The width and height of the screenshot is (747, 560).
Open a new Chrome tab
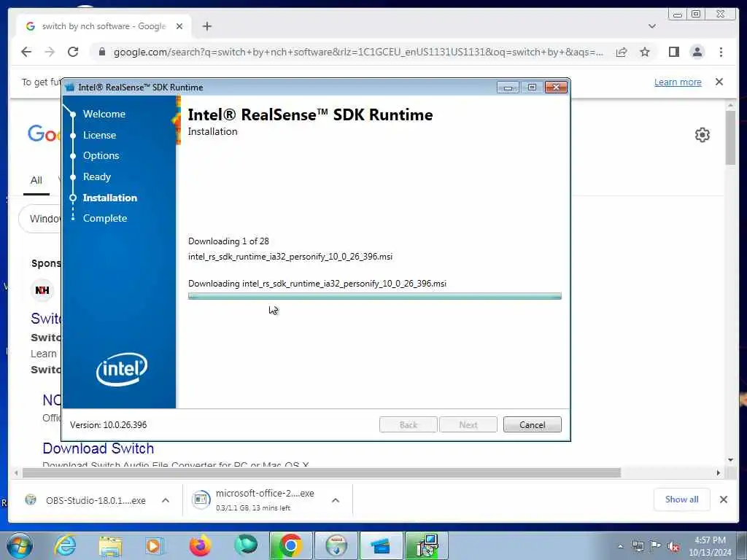[206, 26]
